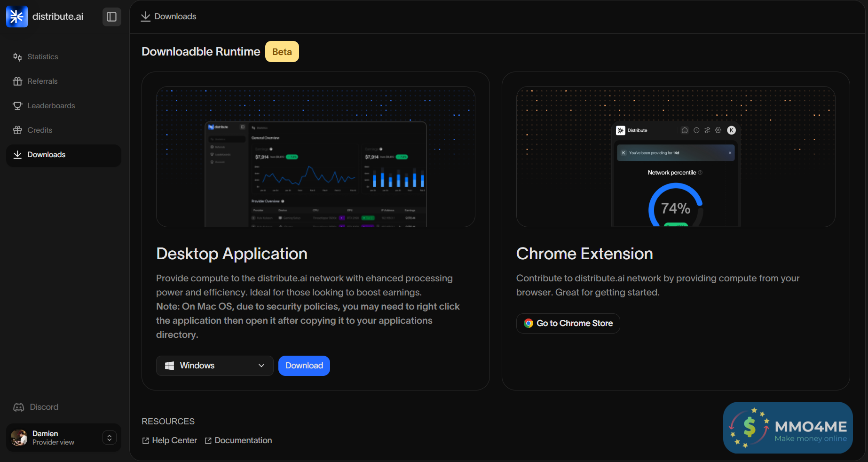Click the dropdown chevron beside Windows
The height and width of the screenshot is (462, 868).
(x=261, y=366)
